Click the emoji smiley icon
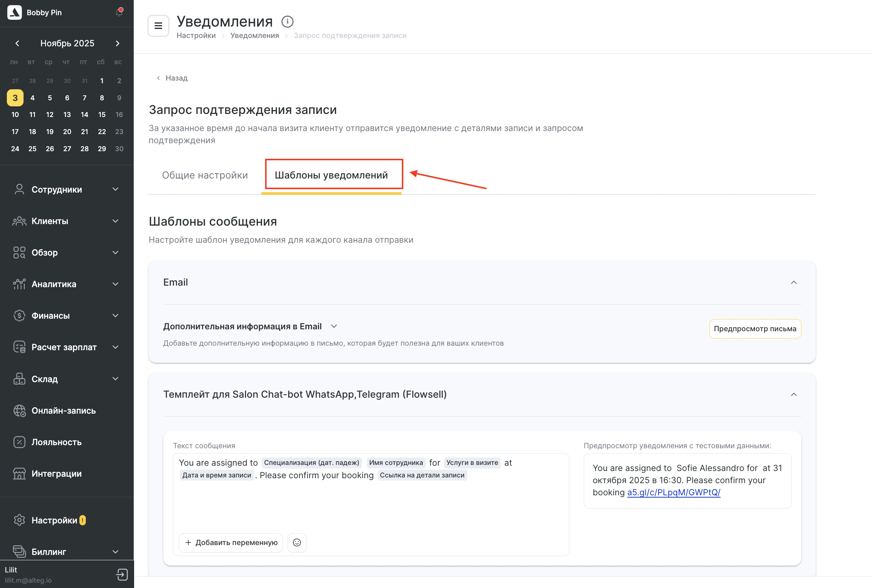This screenshot has height=588, width=872. pos(297,542)
